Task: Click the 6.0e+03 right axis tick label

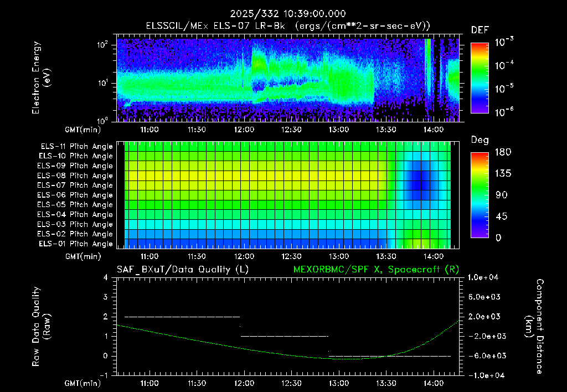Action: point(484,297)
